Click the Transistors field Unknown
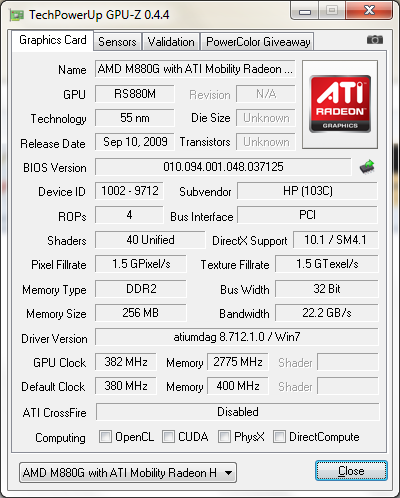400x498 pixels. [266, 142]
